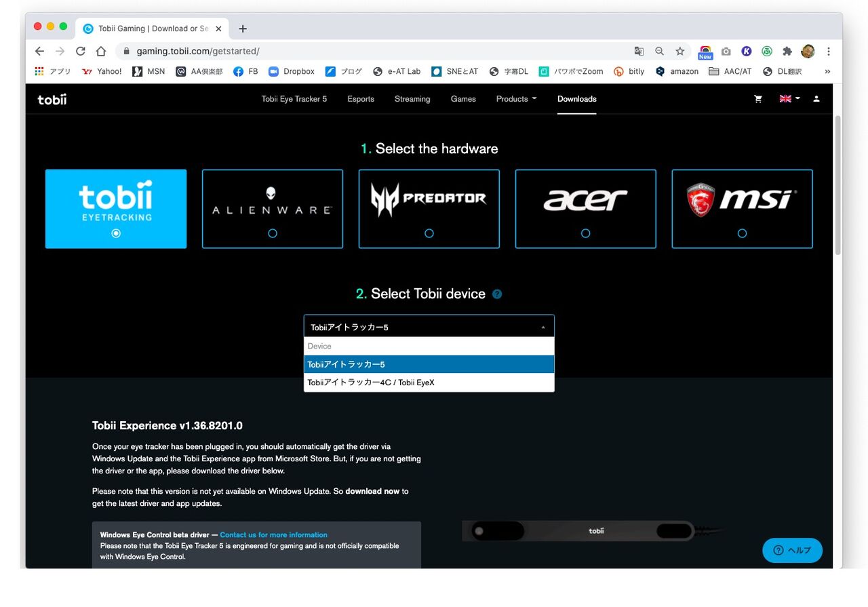Click the translate page icon in address bar
The height and width of the screenshot is (607, 868).
(639, 51)
